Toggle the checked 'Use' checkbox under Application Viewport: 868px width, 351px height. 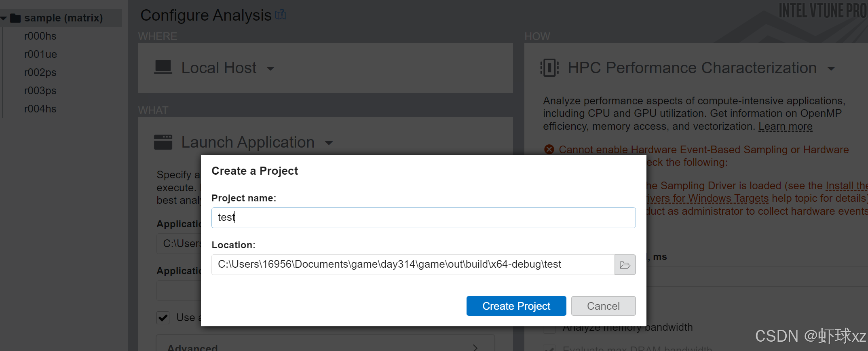163,318
